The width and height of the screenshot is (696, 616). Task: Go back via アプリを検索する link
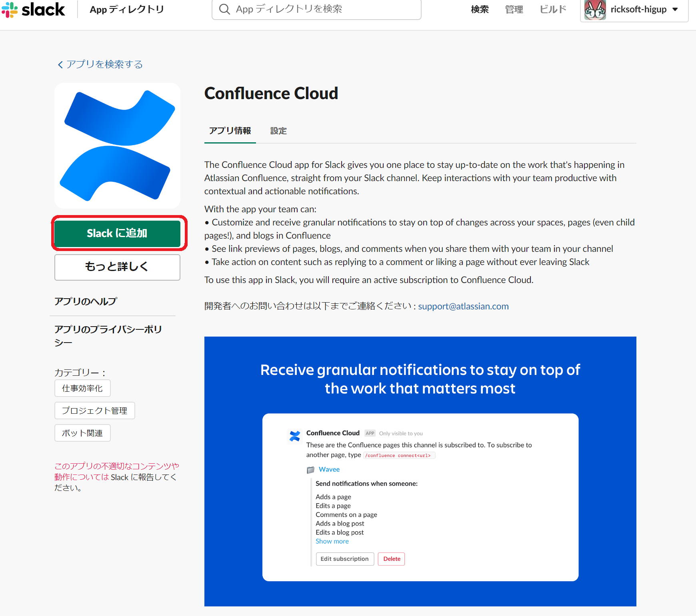coord(104,64)
